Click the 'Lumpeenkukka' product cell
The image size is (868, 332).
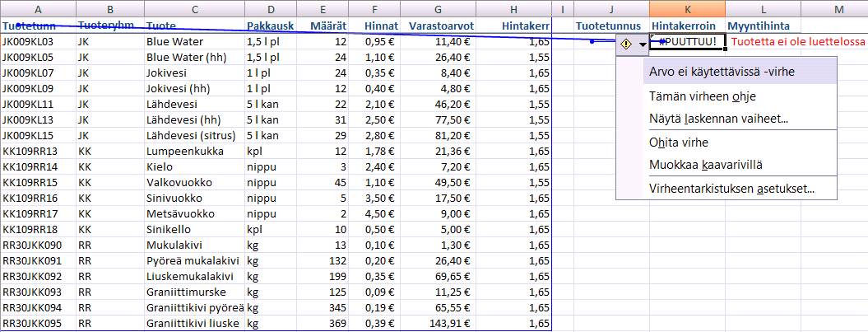(x=195, y=152)
